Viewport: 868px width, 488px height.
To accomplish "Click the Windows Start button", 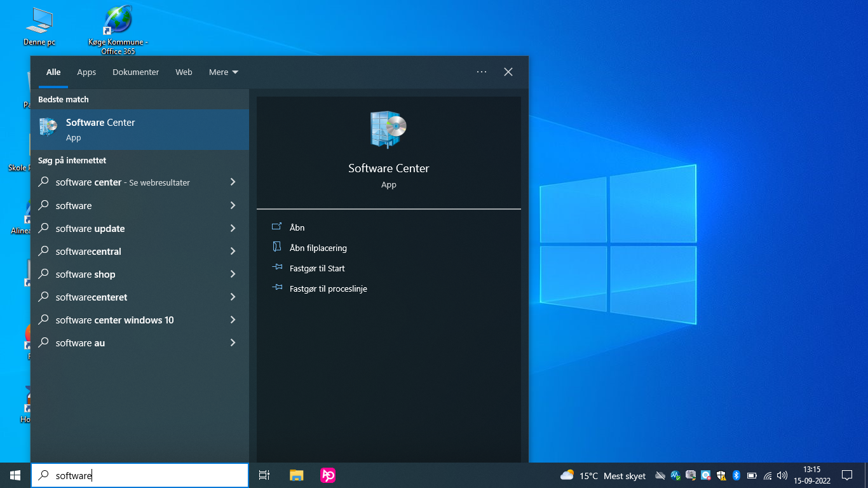I will pyautogui.click(x=15, y=475).
